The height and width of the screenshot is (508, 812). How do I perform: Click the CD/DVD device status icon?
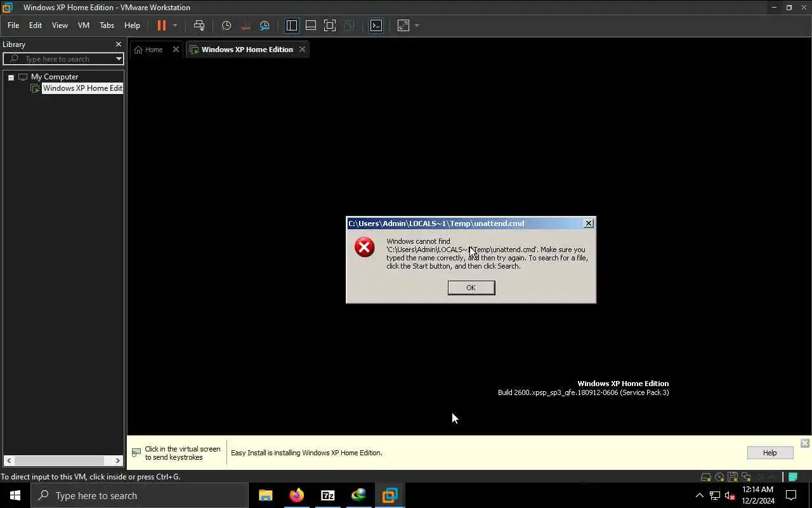[x=719, y=477]
